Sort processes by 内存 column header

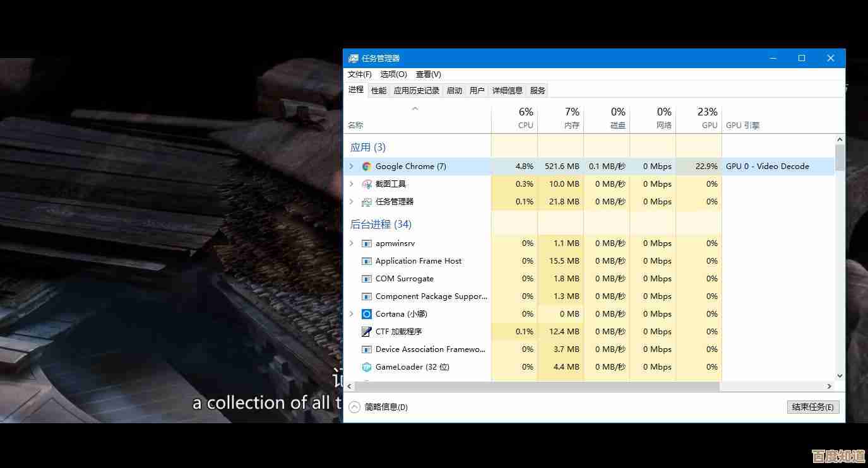561,119
